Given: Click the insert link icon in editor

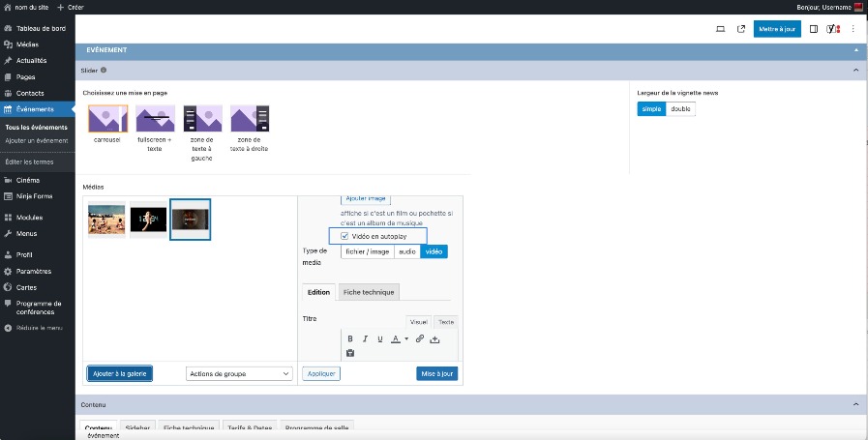Looking at the screenshot, I should (420, 339).
